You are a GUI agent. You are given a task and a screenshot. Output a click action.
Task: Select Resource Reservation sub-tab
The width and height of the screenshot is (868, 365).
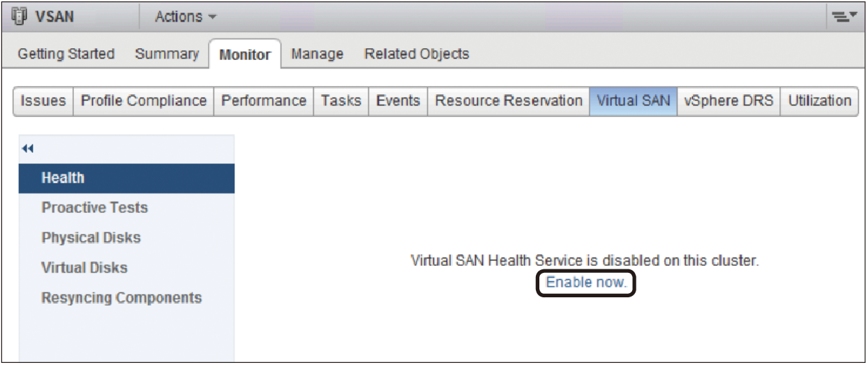coord(509,100)
